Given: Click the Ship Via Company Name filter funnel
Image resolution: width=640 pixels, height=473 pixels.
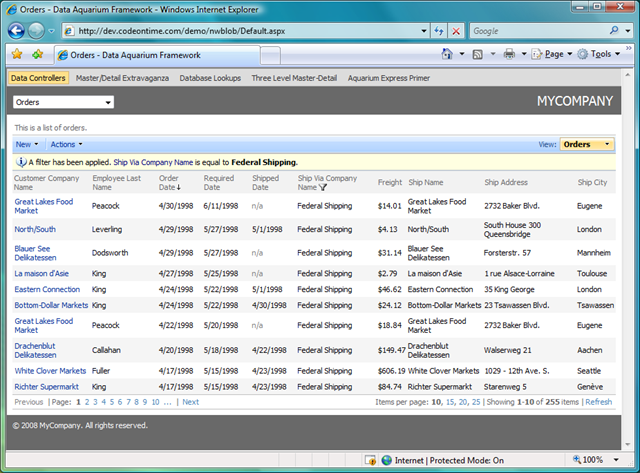Looking at the screenshot, I should point(323,187).
